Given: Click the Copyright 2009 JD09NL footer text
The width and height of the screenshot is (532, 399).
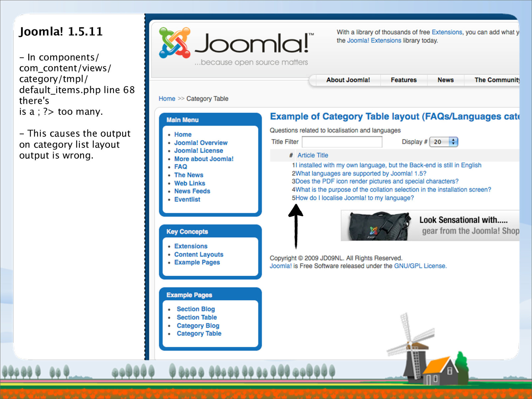Looking at the screenshot, I should (x=336, y=258).
